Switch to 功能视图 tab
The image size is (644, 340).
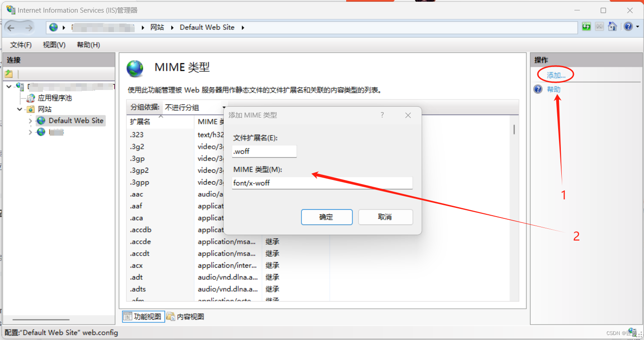point(142,316)
